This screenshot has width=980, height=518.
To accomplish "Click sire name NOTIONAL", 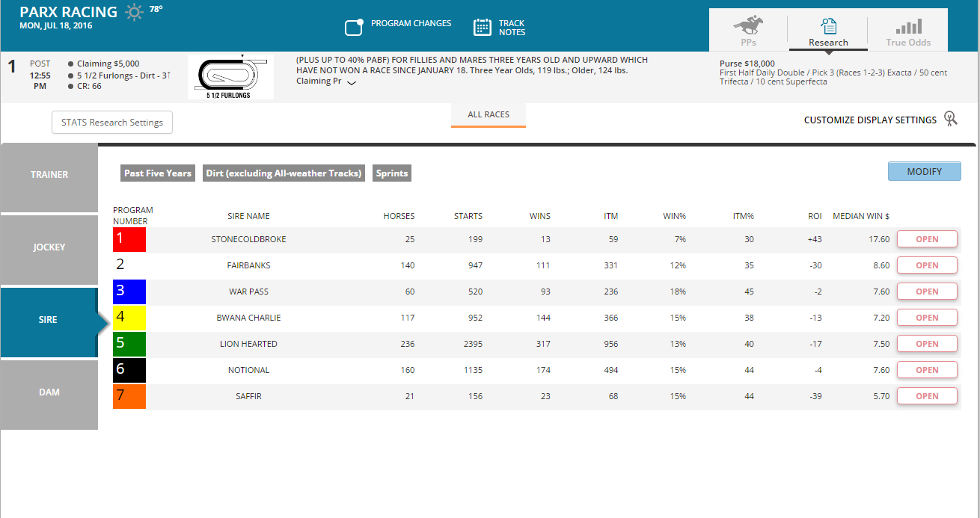I will [248, 370].
